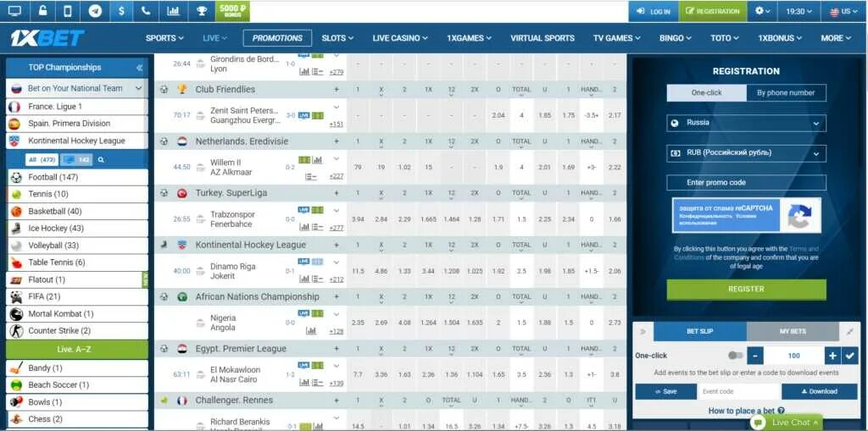Open the SPORTS menu
This screenshot has height=431, width=868.
[x=164, y=38]
